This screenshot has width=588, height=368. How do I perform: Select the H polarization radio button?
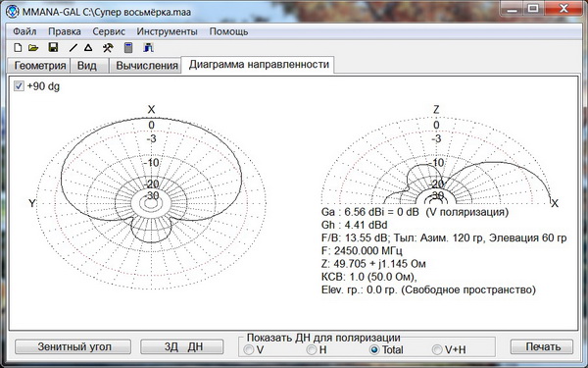point(312,350)
